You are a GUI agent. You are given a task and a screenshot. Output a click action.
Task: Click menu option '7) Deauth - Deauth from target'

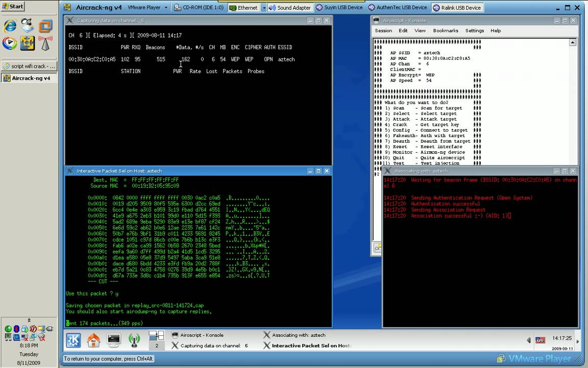(x=428, y=141)
